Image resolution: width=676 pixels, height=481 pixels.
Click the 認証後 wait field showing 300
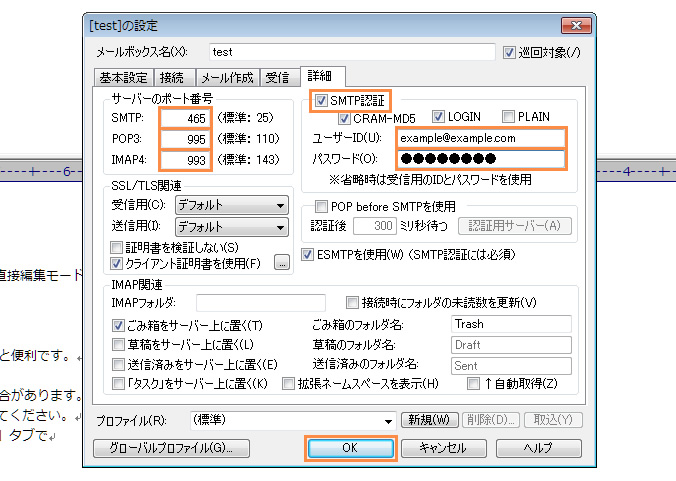tap(374, 226)
